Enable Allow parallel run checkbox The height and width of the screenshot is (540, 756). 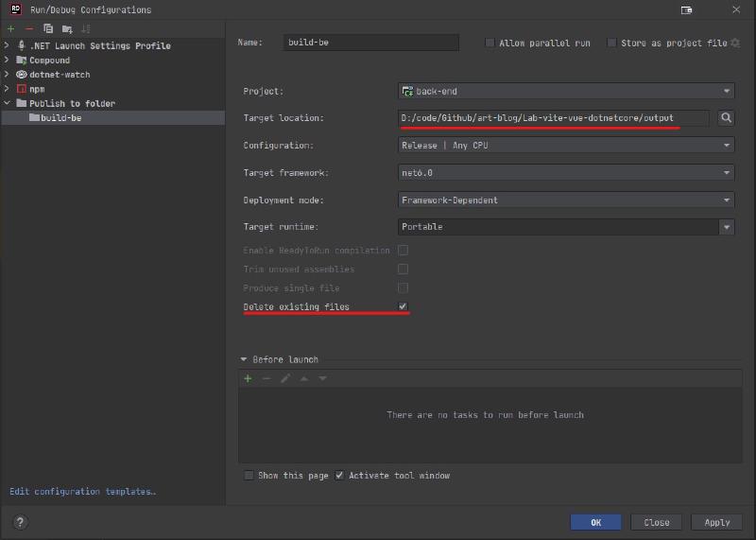pyautogui.click(x=490, y=43)
